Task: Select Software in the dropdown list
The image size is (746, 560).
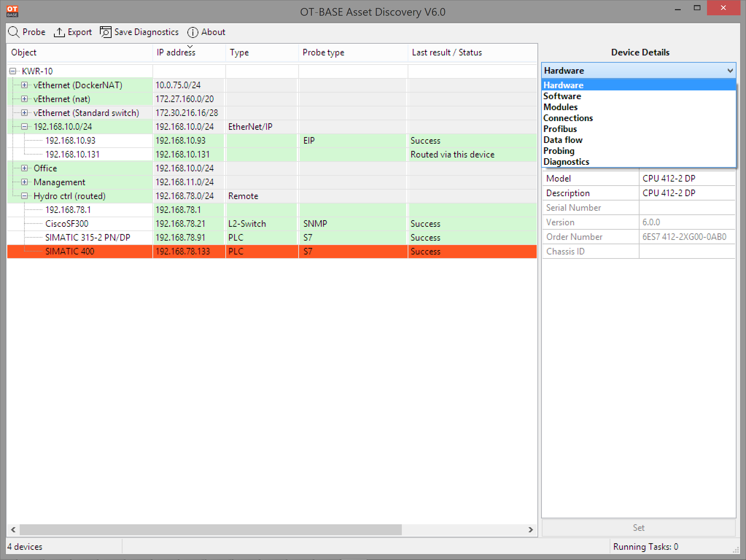Action: [638, 96]
